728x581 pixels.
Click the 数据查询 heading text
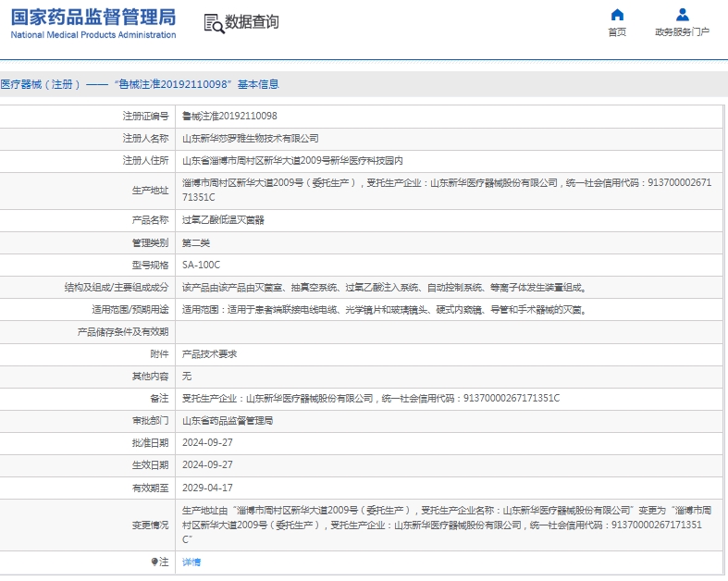[x=252, y=22]
